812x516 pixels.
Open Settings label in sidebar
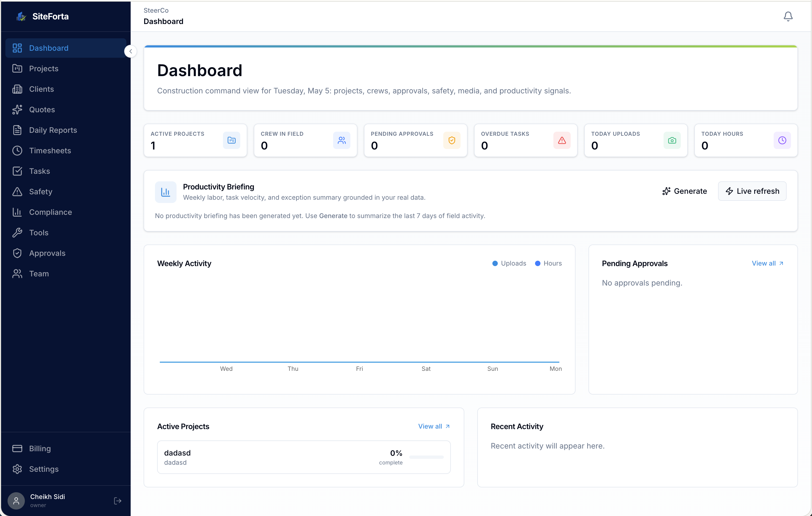coord(44,469)
